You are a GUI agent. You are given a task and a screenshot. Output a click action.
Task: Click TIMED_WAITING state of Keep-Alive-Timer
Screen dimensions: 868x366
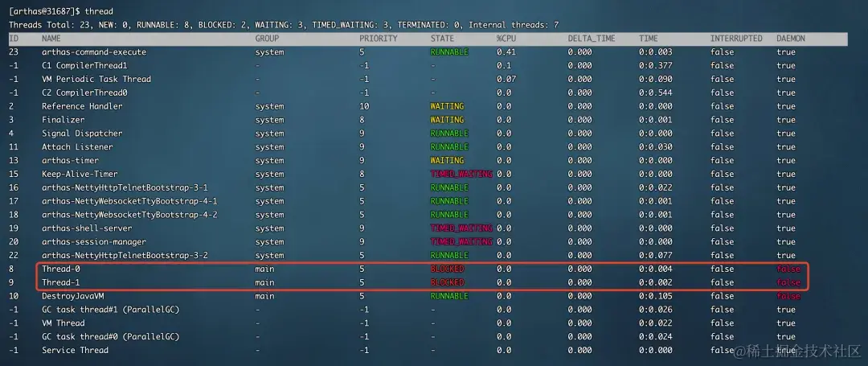[x=461, y=174]
